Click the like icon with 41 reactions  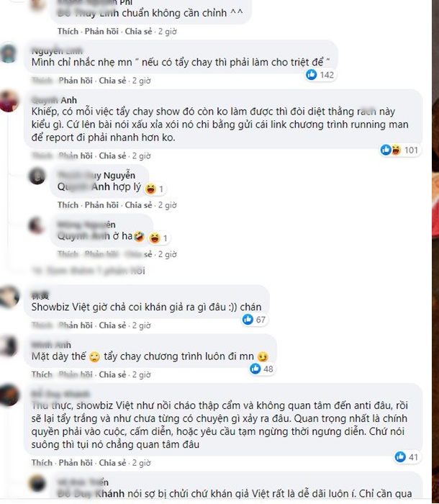coord(400,456)
